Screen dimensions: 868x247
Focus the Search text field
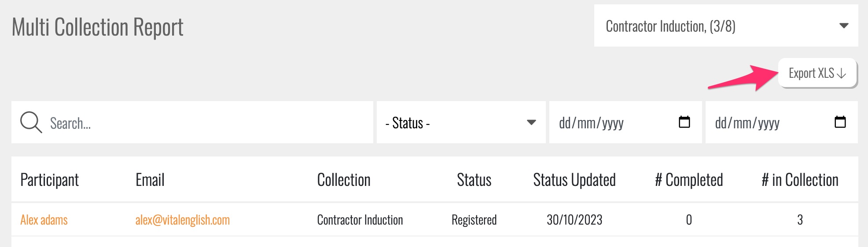tap(207, 123)
